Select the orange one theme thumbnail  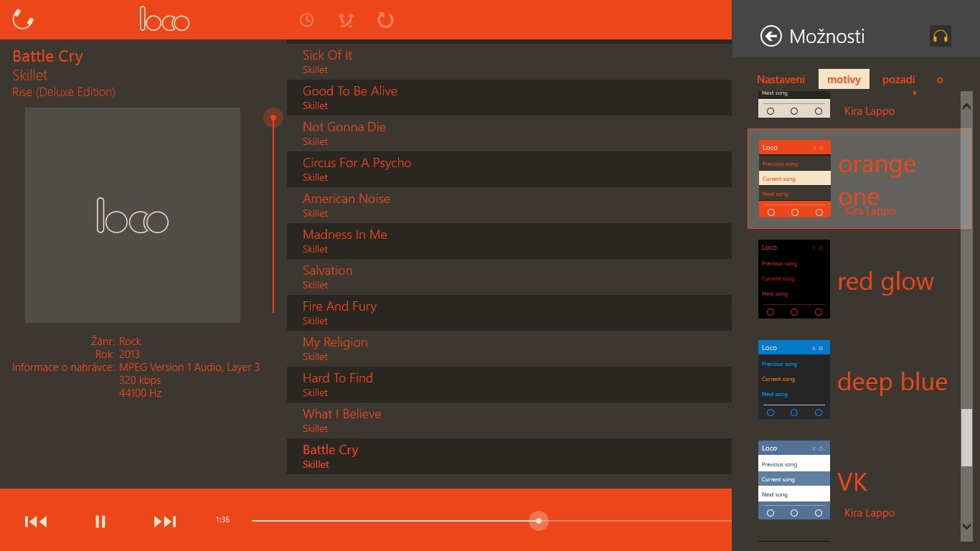pos(795,179)
